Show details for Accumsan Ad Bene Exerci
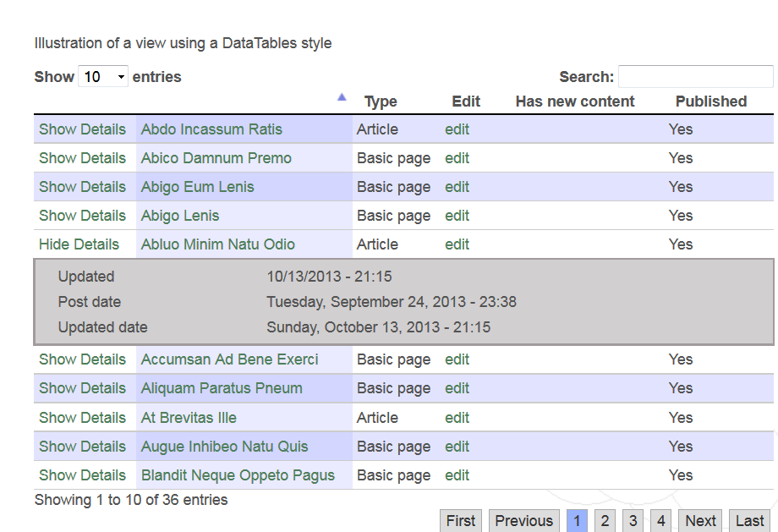The image size is (778, 532). [x=81, y=359]
